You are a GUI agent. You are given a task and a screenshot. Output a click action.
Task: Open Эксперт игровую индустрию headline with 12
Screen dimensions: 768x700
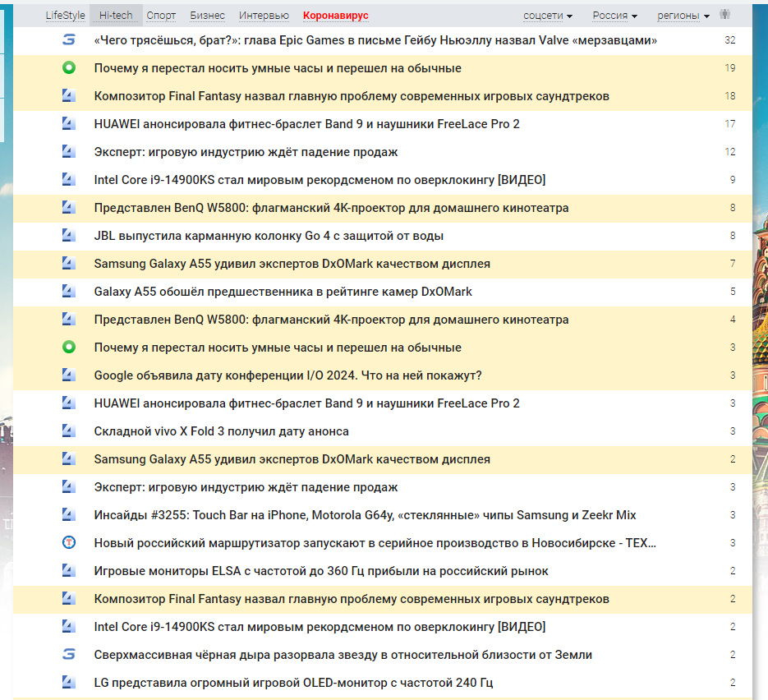click(x=246, y=152)
